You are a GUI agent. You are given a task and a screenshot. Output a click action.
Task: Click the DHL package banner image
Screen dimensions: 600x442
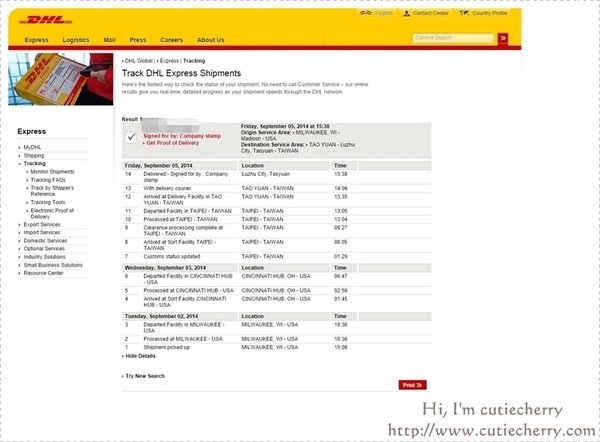[60, 79]
